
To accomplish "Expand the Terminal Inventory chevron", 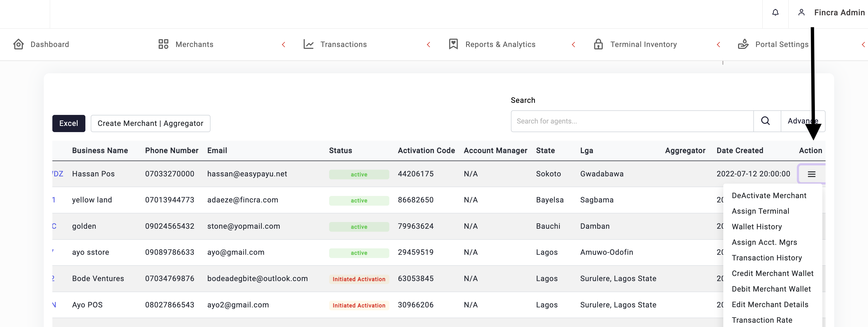I will (x=718, y=45).
